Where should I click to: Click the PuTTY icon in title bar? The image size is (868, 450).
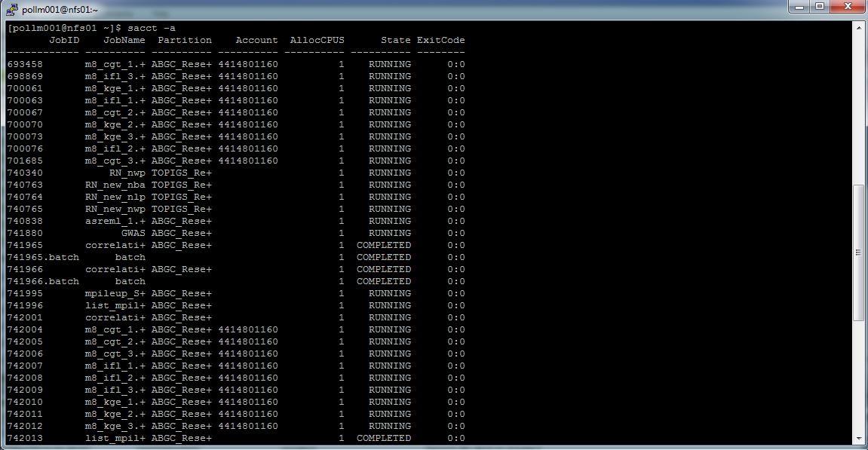11,10
